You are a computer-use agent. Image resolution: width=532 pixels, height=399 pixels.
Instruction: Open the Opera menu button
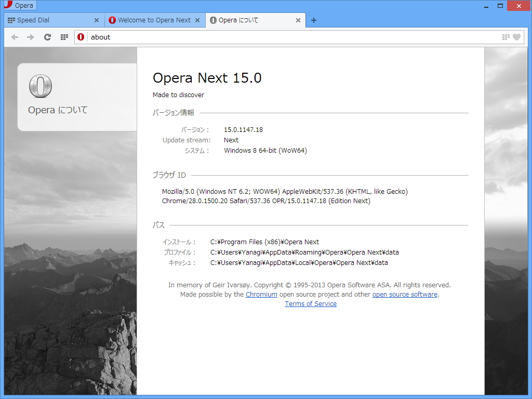click(19, 5)
